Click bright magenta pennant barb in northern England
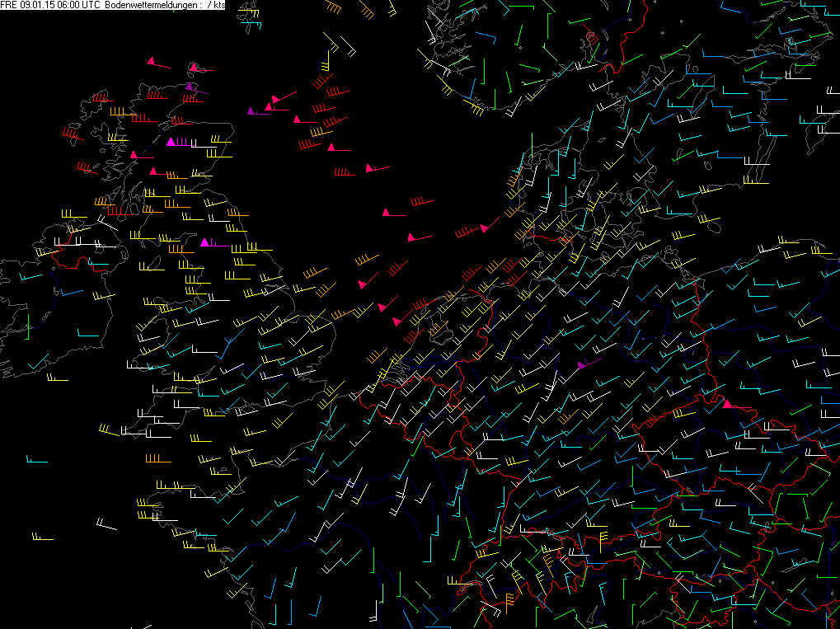The width and height of the screenshot is (840, 629). tap(214, 242)
